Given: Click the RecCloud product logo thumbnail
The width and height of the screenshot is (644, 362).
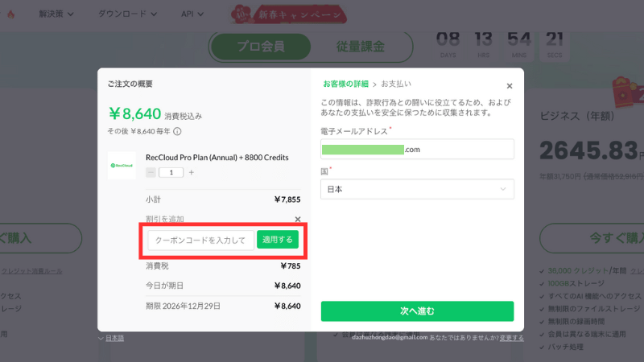Looking at the screenshot, I should pyautogui.click(x=122, y=165).
